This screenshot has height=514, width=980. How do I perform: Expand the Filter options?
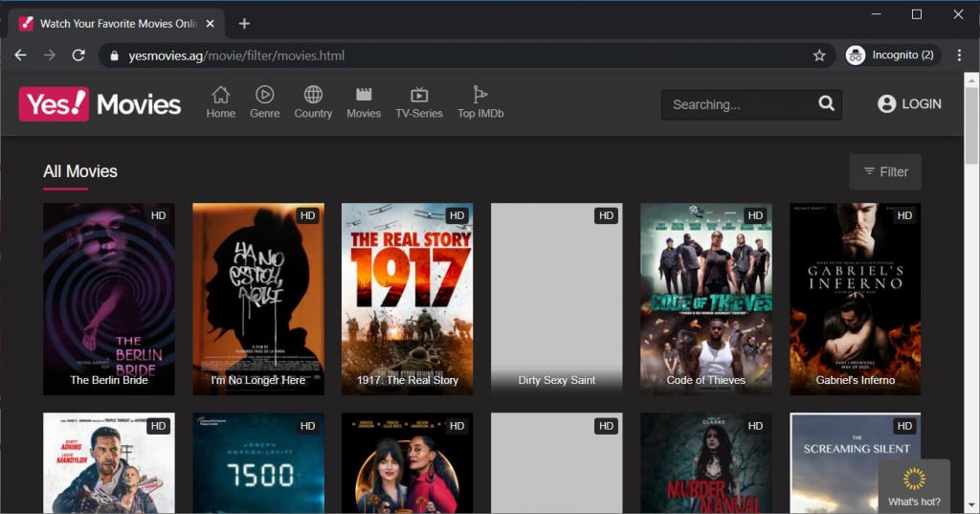click(885, 172)
